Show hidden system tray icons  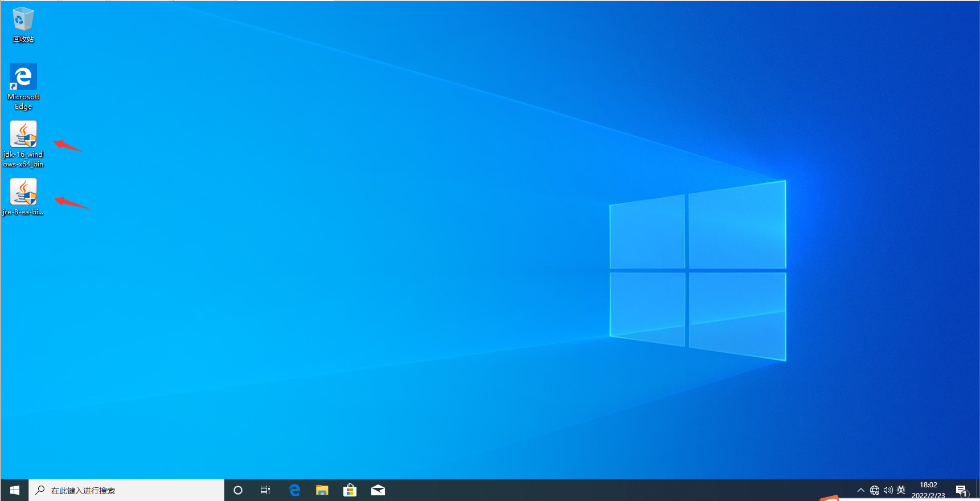tap(861, 490)
